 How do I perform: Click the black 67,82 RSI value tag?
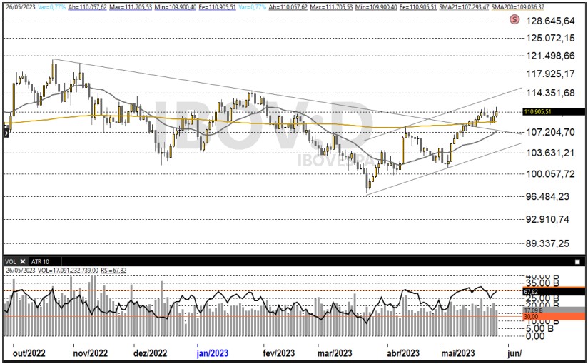click(x=554, y=292)
